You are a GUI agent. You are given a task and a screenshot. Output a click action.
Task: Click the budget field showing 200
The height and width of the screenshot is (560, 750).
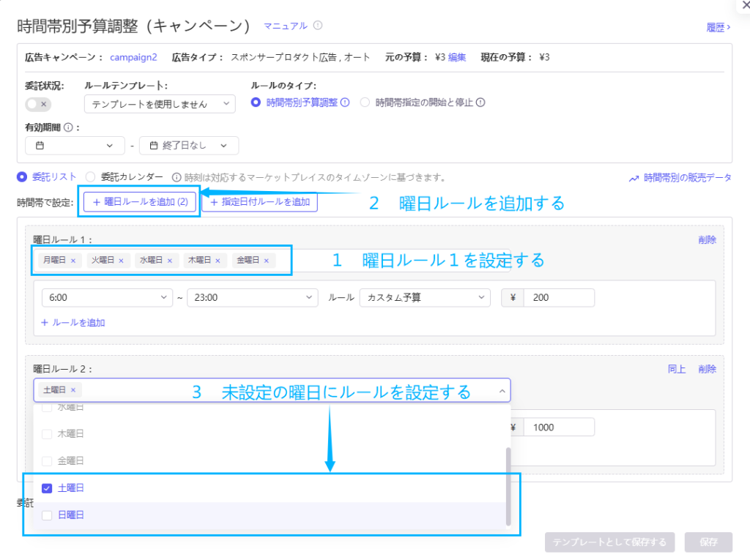point(559,297)
